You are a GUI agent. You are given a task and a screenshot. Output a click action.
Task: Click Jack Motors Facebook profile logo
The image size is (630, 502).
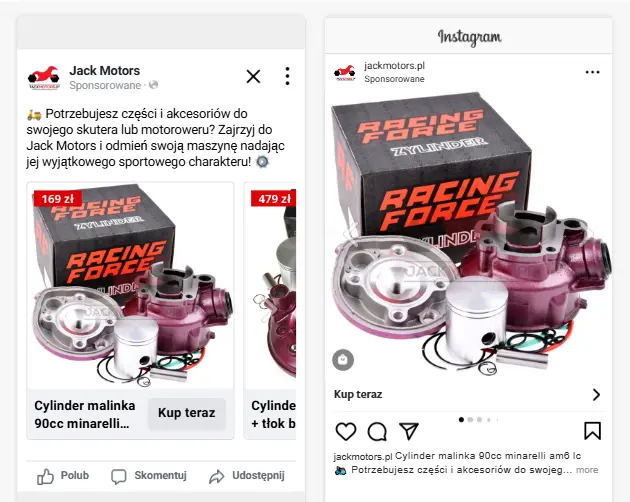pos(44,76)
